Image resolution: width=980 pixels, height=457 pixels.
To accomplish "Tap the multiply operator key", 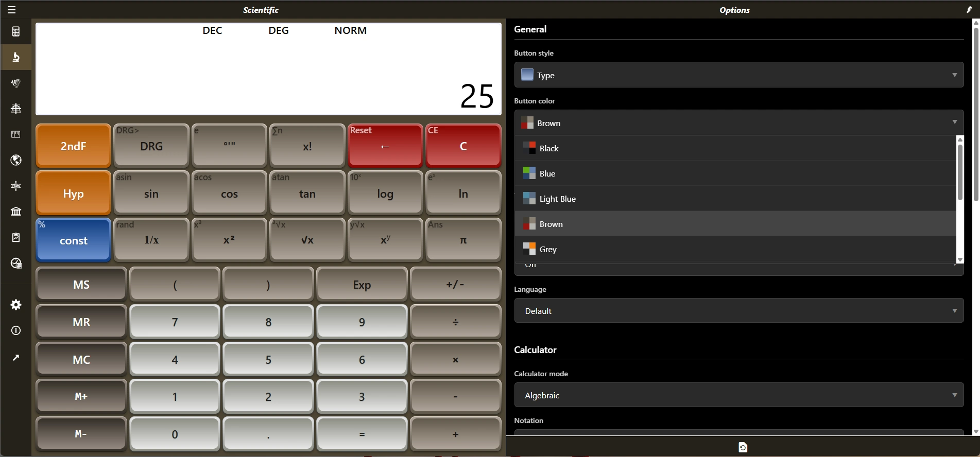I will [x=455, y=359].
